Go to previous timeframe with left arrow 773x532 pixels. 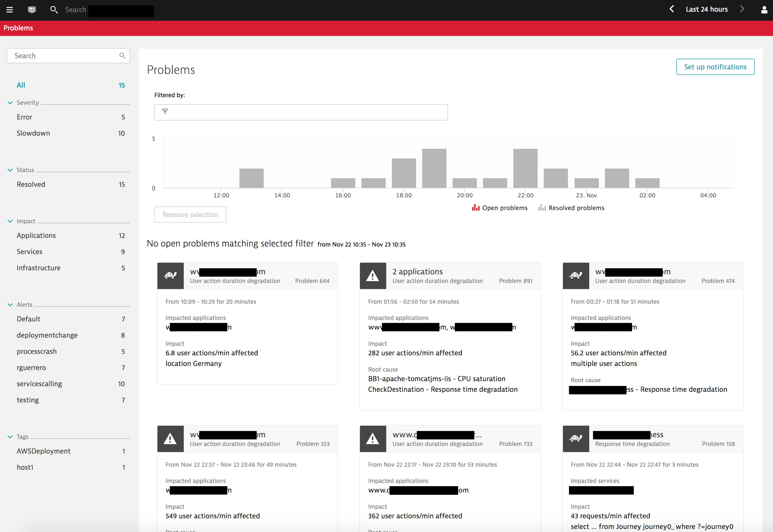click(x=672, y=9)
